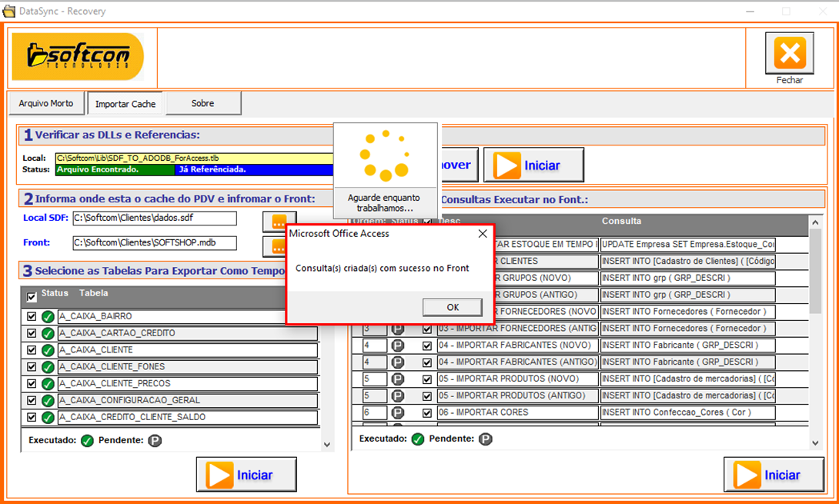Uncheck 05 - IMPORTAR PRODUTOS (NOVO) checkbox
The height and width of the screenshot is (504, 839).
(427, 379)
